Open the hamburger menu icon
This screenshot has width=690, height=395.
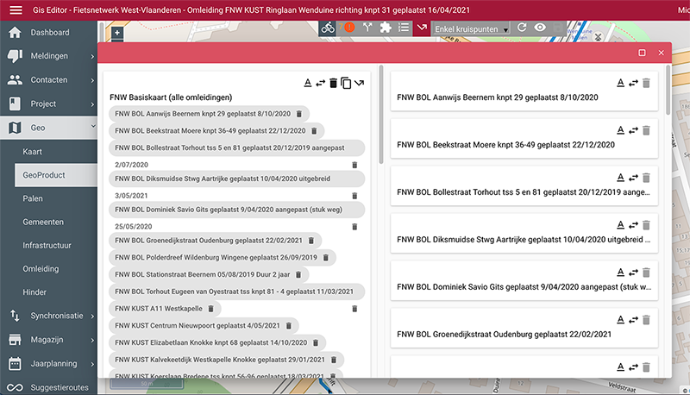[16, 10]
